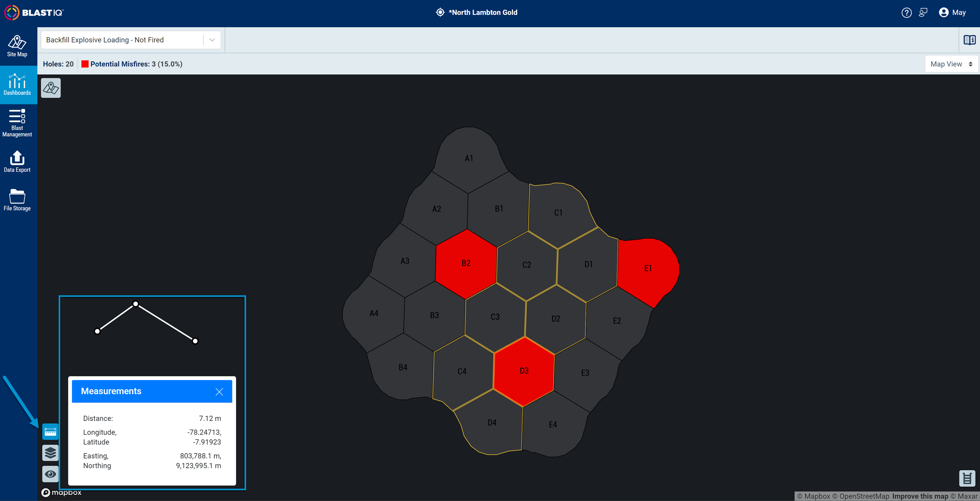
Task: Open the support chat icon
Action: 923,12
